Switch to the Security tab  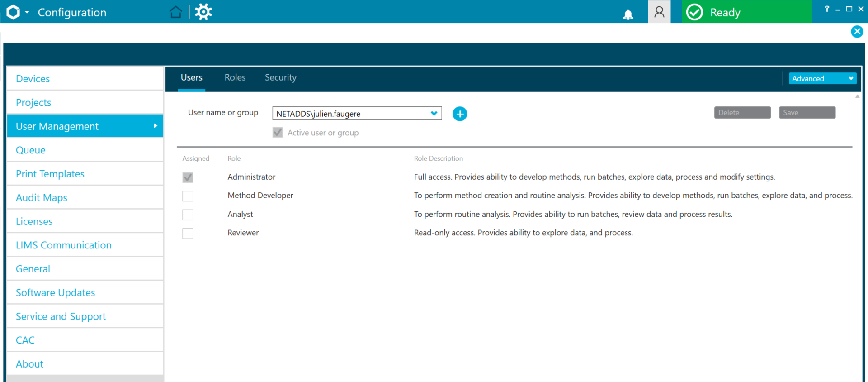pyautogui.click(x=280, y=77)
